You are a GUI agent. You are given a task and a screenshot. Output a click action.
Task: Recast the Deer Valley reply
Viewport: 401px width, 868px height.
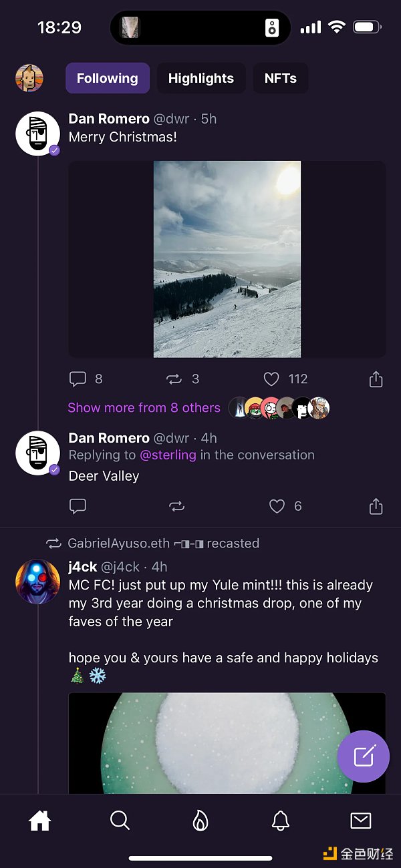[x=177, y=506]
